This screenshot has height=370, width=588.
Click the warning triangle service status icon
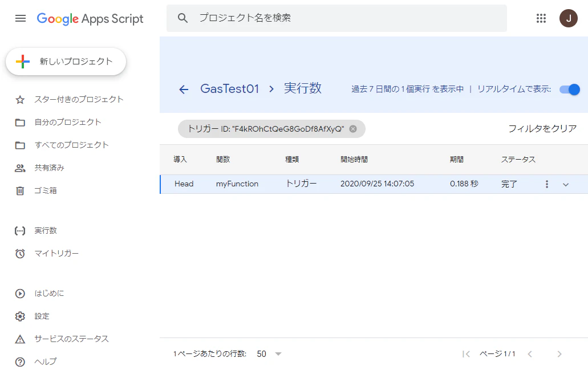[x=20, y=339]
